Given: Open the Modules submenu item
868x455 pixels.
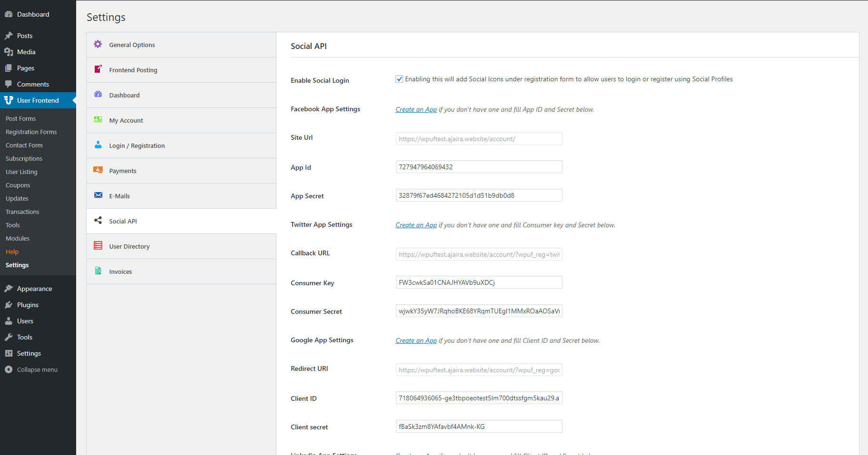Looking at the screenshot, I should tap(18, 238).
